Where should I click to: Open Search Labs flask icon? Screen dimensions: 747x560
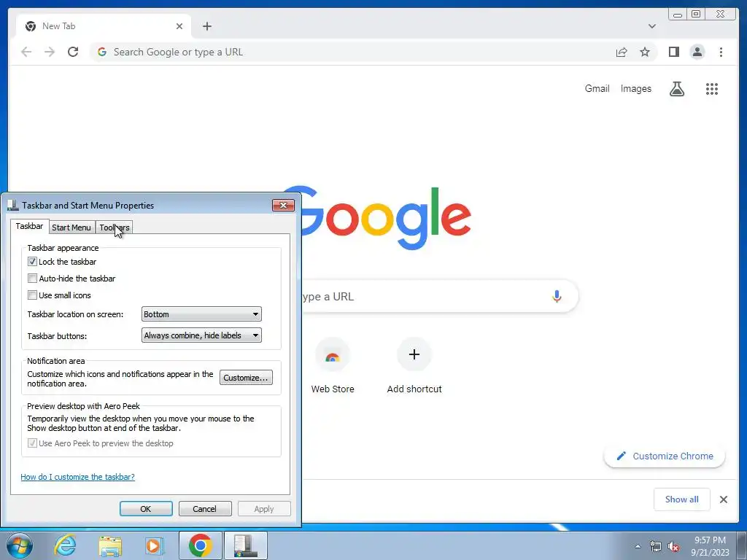pos(676,88)
